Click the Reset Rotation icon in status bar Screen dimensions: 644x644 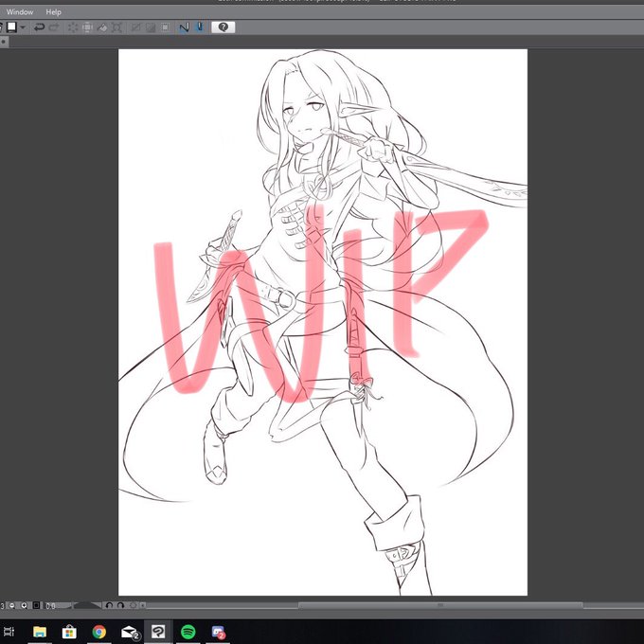(x=133, y=605)
